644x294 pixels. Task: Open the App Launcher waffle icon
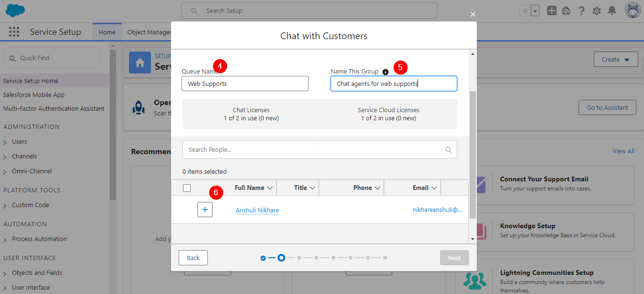[x=14, y=31]
